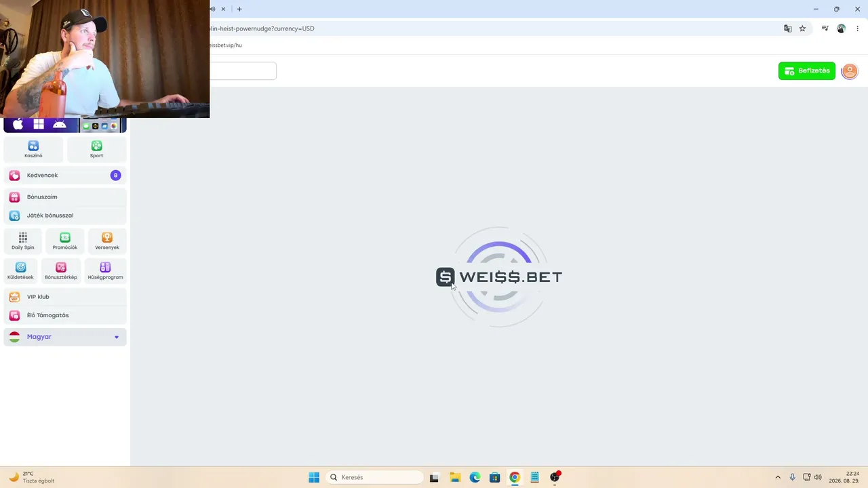Open the Bónusztérkép tile

pos(61,271)
